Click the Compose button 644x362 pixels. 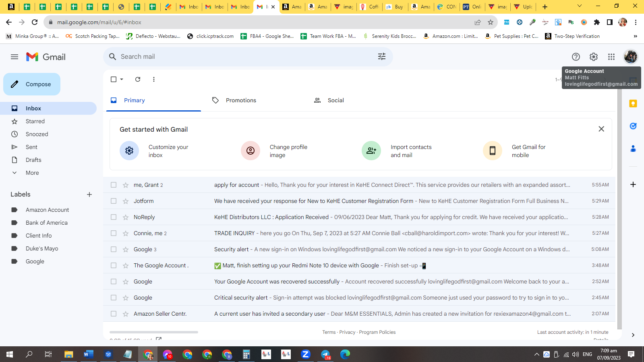pyautogui.click(x=32, y=84)
